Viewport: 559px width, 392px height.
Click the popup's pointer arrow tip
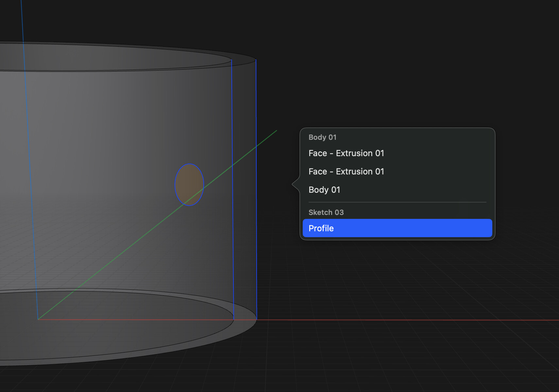pos(293,184)
